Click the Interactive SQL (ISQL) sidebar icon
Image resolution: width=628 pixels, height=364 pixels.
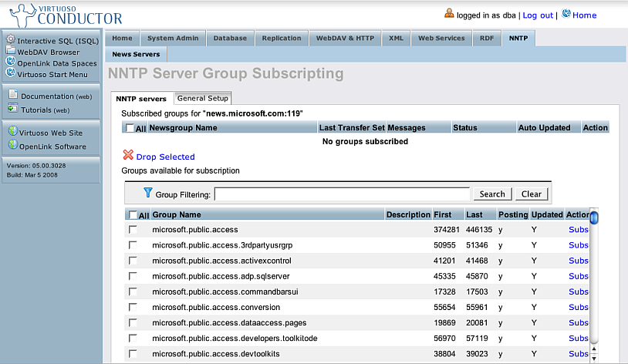coord(11,39)
